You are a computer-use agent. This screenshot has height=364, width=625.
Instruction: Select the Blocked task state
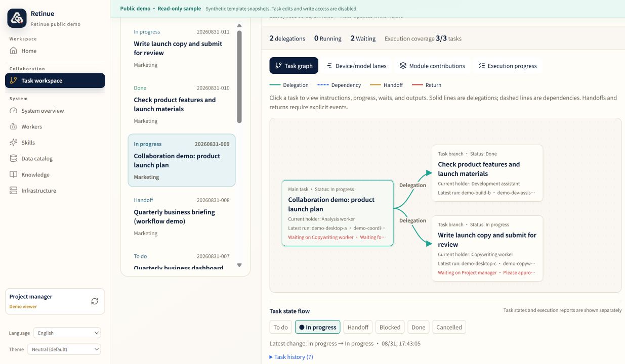(390, 327)
